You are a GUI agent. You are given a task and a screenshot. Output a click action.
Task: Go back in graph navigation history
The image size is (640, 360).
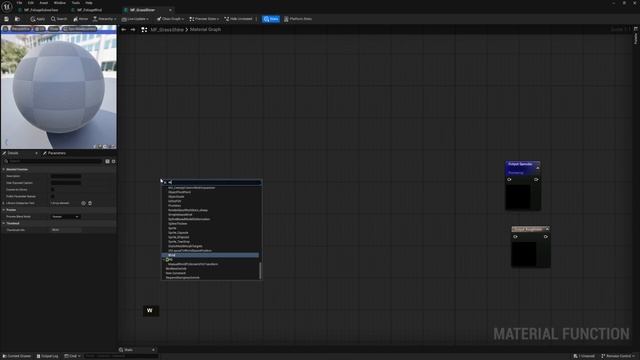point(124,29)
